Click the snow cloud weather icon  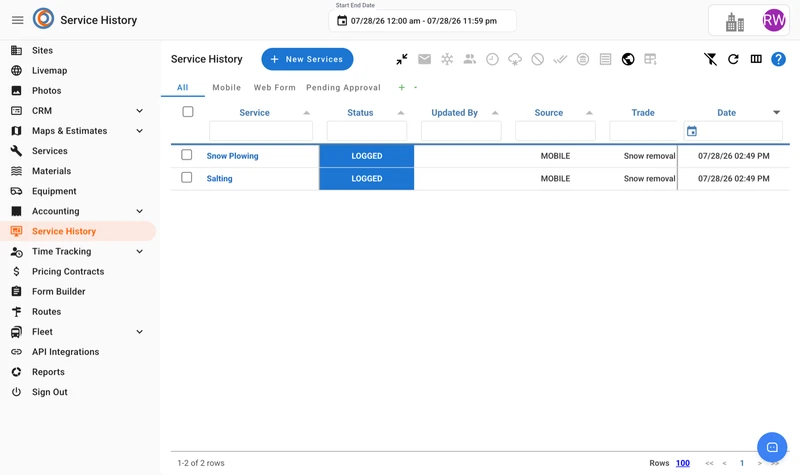click(515, 59)
